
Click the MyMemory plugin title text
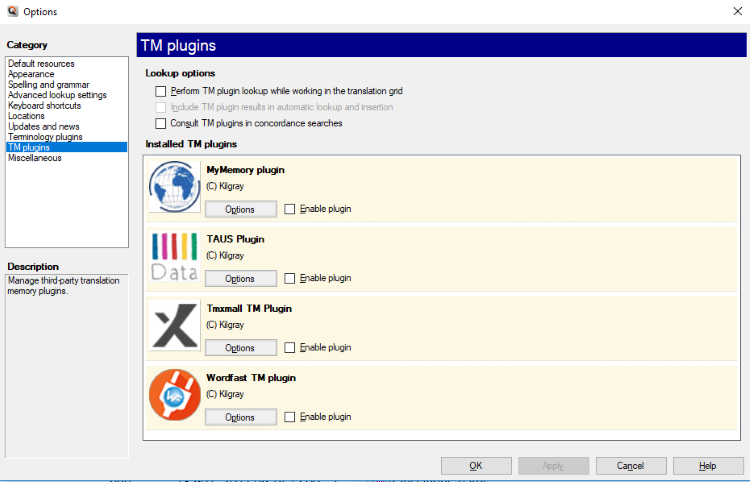click(245, 170)
